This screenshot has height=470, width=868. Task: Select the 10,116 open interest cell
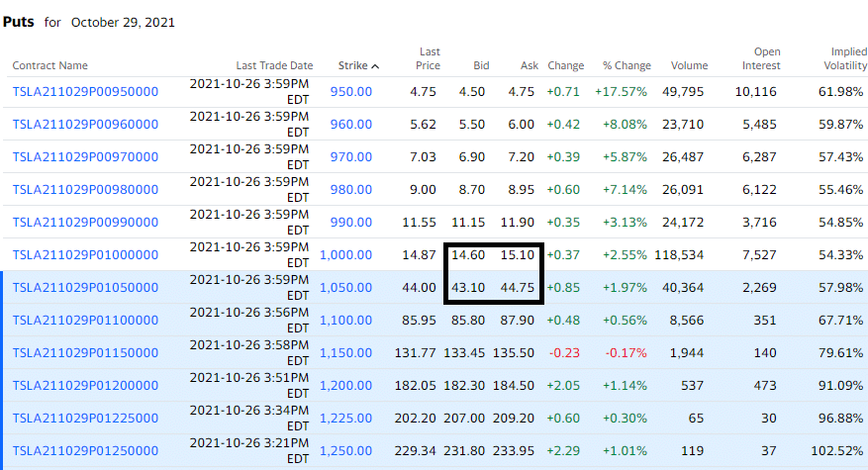[755, 91]
